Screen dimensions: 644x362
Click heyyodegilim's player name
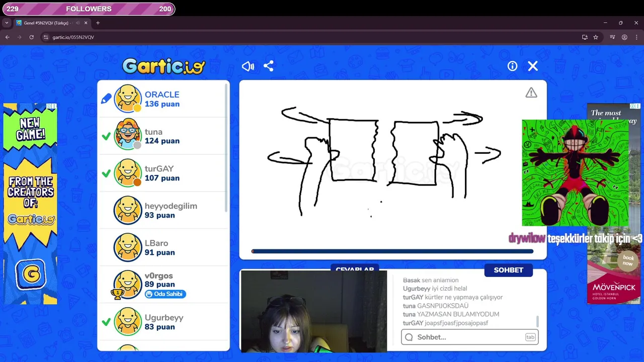point(171,206)
